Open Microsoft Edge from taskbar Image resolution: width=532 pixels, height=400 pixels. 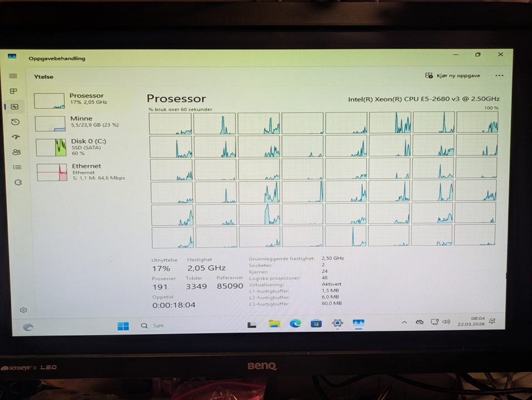pos(295,323)
